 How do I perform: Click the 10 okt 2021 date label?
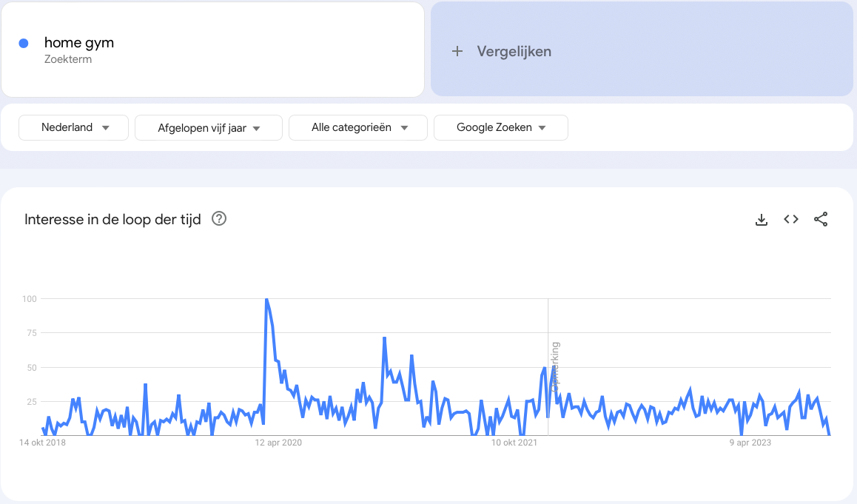coord(514,443)
